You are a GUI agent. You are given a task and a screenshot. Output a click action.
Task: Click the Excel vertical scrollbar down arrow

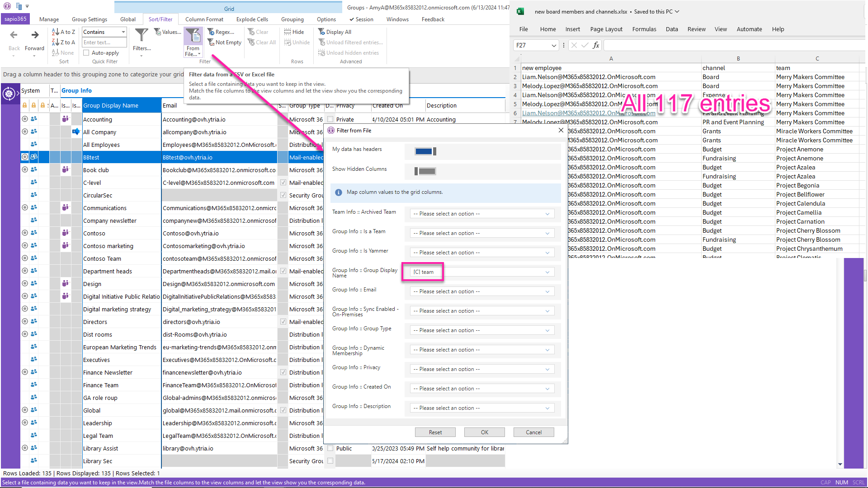(x=840, y=464)
